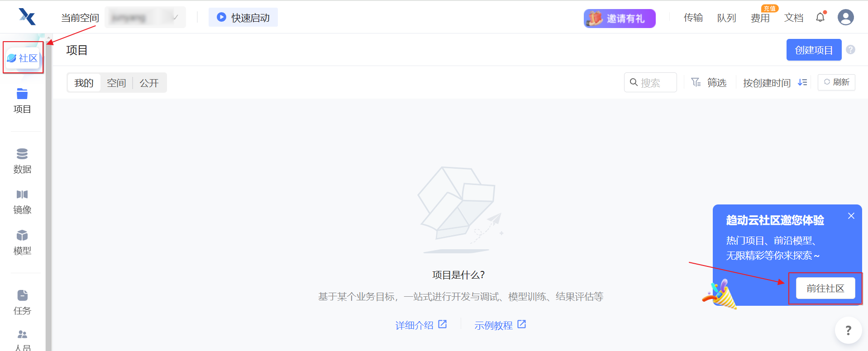Switch to the 公开 tab
Image resolution: width=868 pixels, height=351 pixels.
point(149,83)
